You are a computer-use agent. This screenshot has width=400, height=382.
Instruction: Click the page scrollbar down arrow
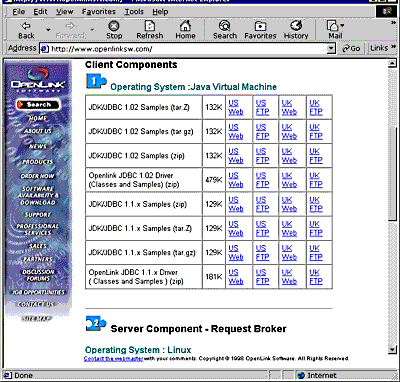tap(392, 349)
